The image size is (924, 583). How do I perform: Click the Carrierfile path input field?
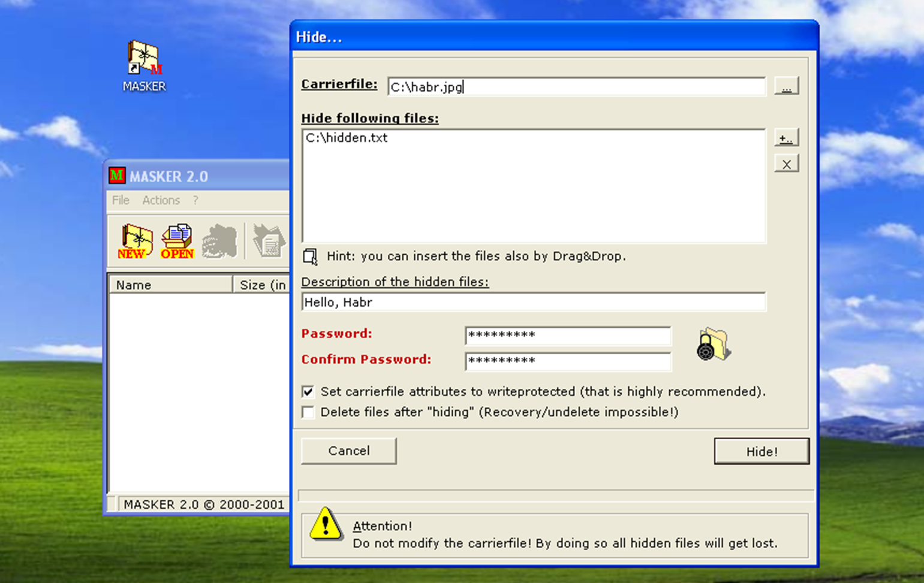(577, 87)
